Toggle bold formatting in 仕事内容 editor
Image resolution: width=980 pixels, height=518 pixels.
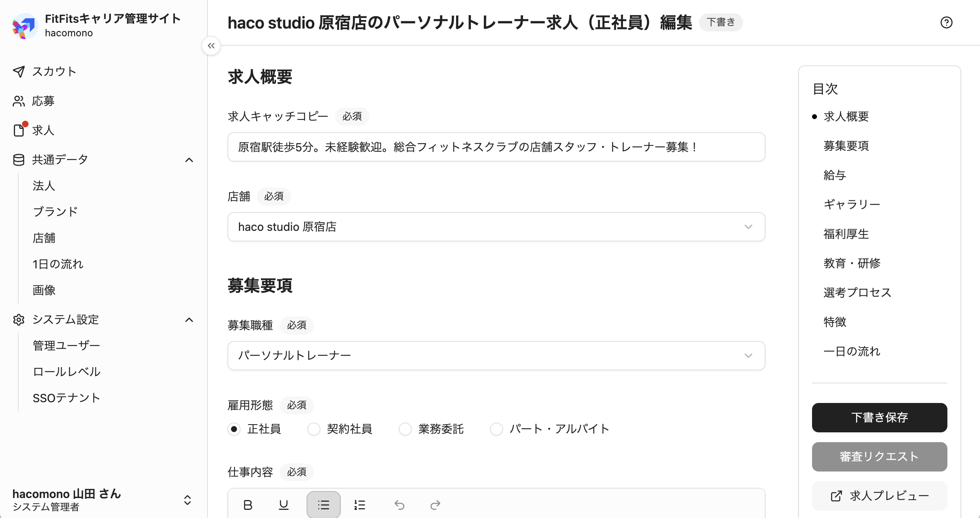[247, 505]
